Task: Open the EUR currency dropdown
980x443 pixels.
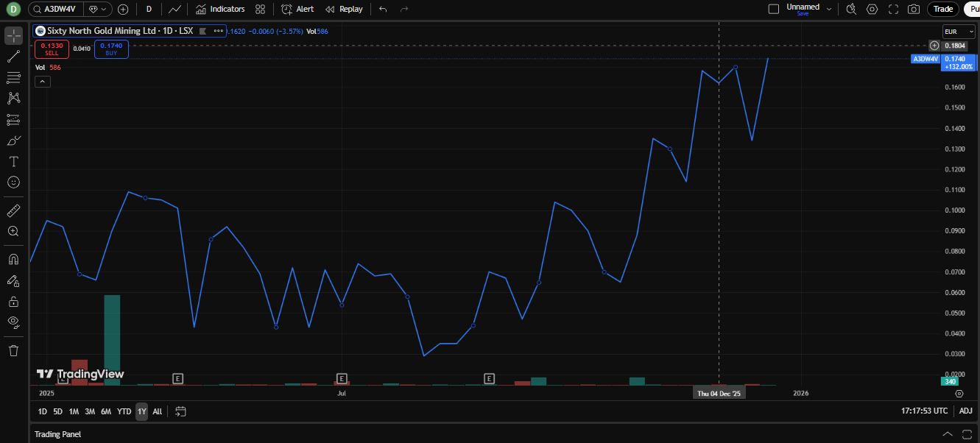Action: click(959, 31)
